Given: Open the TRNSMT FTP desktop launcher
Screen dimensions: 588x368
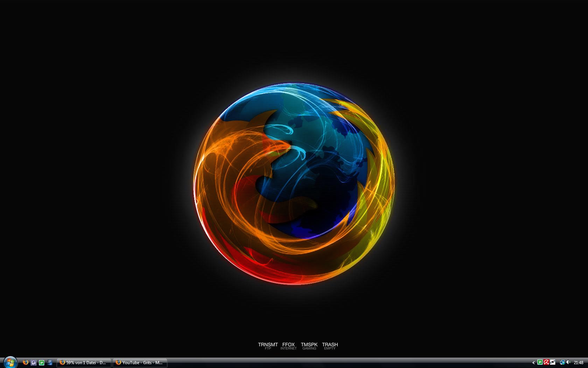Looking at the screenshot, I should point(268,346).
